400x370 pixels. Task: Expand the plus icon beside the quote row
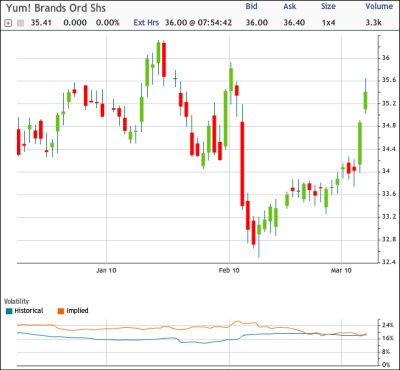[x=9, y=23]
